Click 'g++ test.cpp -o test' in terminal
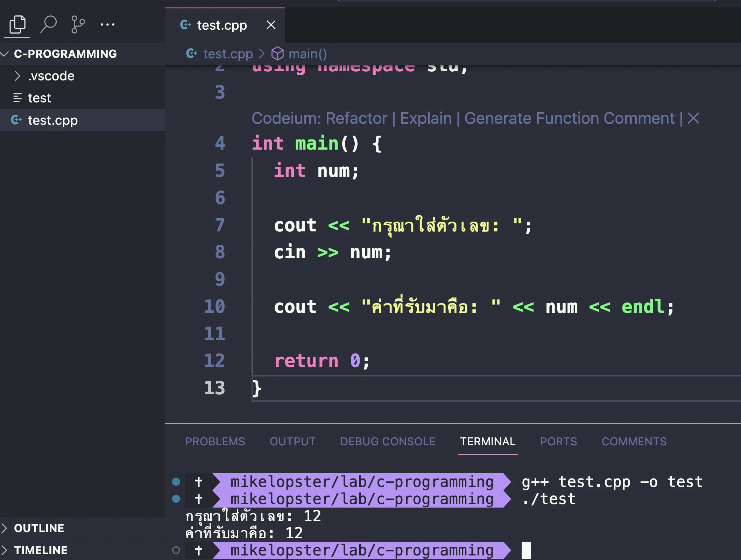Image resolution: width=741 pixels, height=560 pixels. tap(612, 482)
